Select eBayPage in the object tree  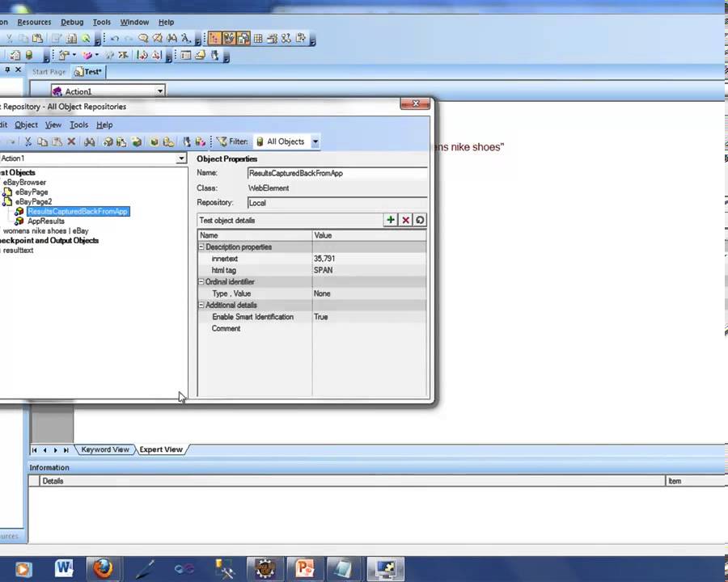pyautogui.click(x=32, y=192)
